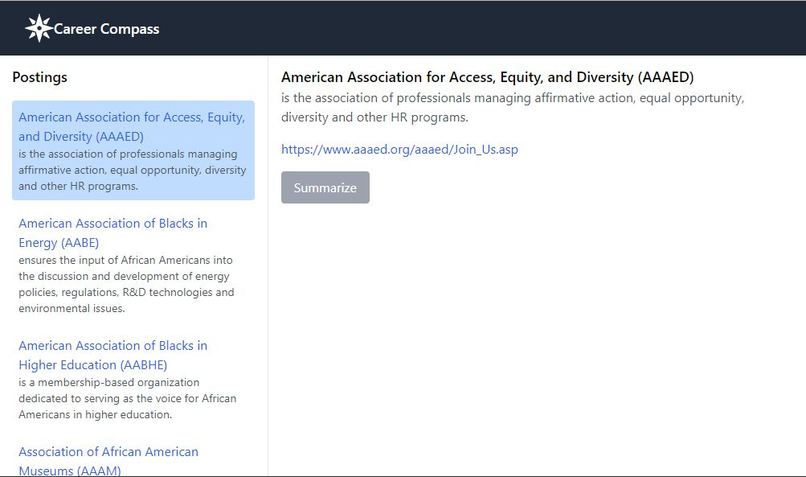Image resolution: width=806 pixels, height=477 pixels.
Task: Open the American Association of Blacks in Energy posting
Action: coord(113,233)
